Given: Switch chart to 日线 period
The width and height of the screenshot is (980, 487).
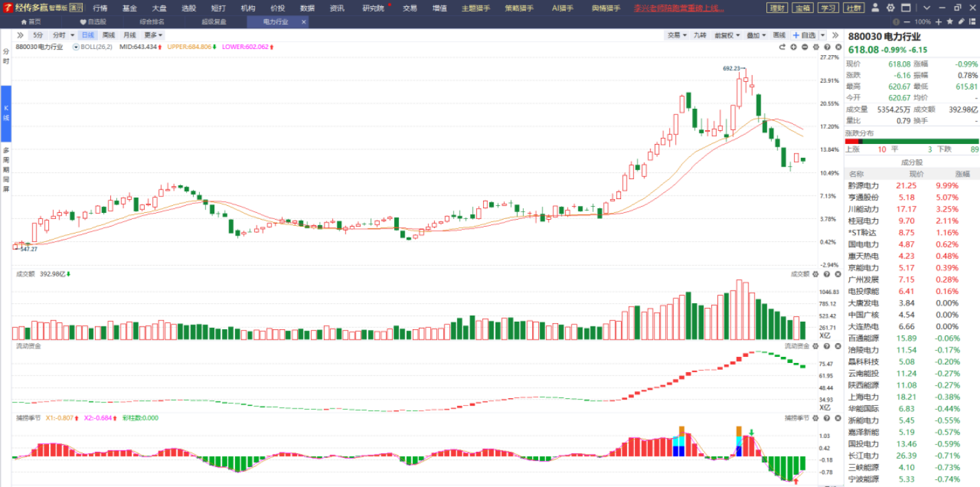Looking at the screenshot, I should [88, 35].
